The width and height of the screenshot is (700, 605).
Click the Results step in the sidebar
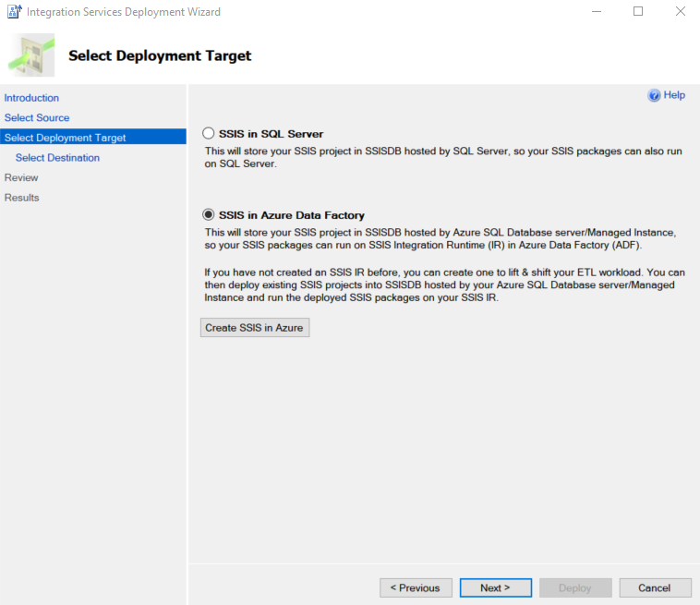(x=22, y=198)
